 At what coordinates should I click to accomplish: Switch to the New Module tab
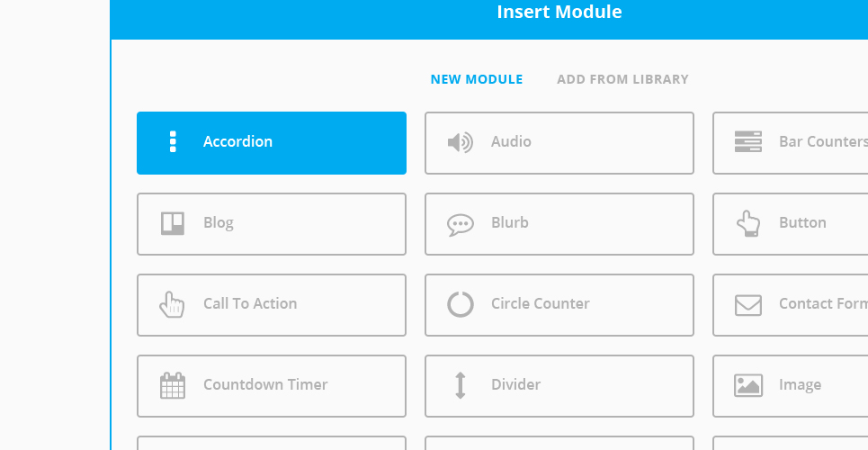coord(477,79)
